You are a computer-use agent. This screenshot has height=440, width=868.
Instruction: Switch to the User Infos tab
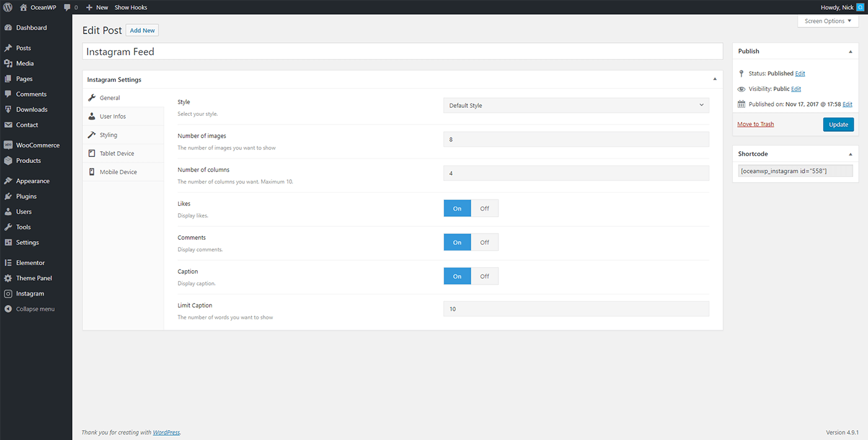pos(123,117)
